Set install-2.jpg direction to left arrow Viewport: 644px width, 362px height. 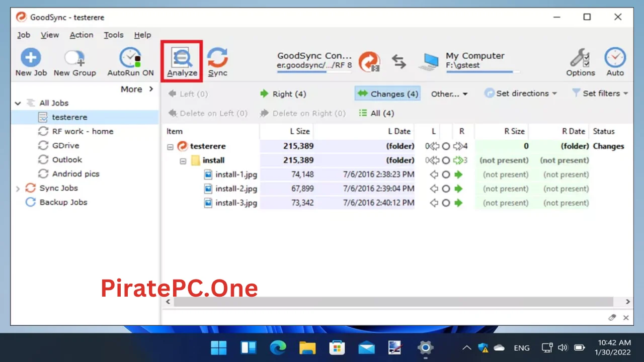[x=434, y=189]
